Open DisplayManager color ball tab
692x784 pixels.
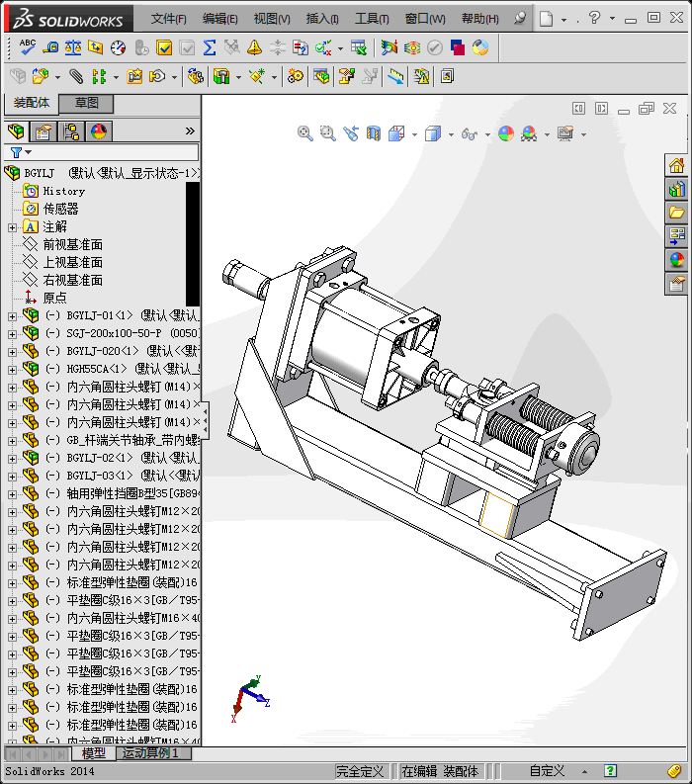99,131
